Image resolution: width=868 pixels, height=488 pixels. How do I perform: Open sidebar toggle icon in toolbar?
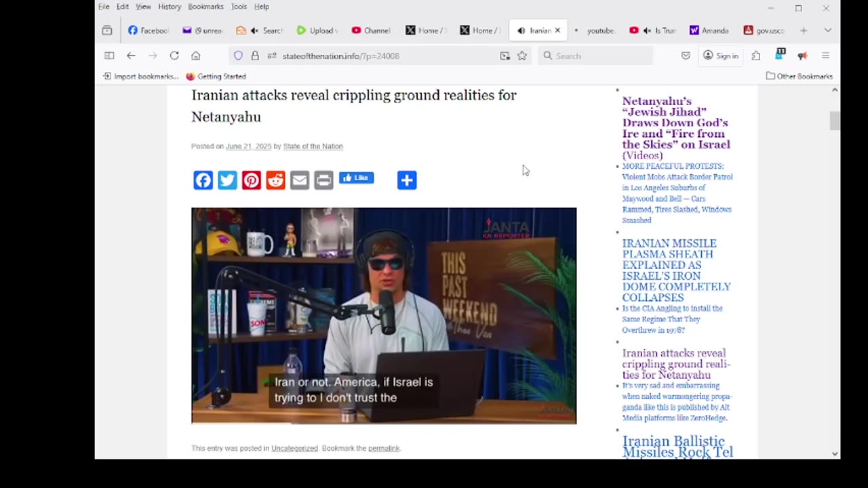[x=109, y=56]
